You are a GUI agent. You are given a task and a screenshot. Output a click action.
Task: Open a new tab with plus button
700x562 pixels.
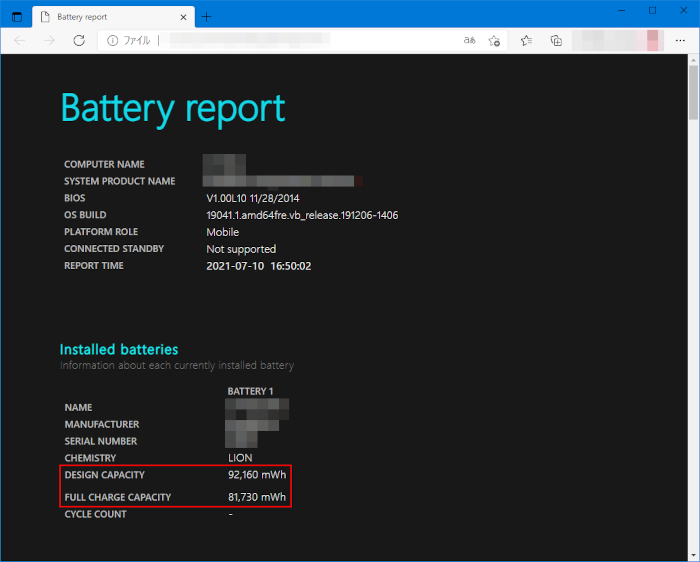pos(207,17)
